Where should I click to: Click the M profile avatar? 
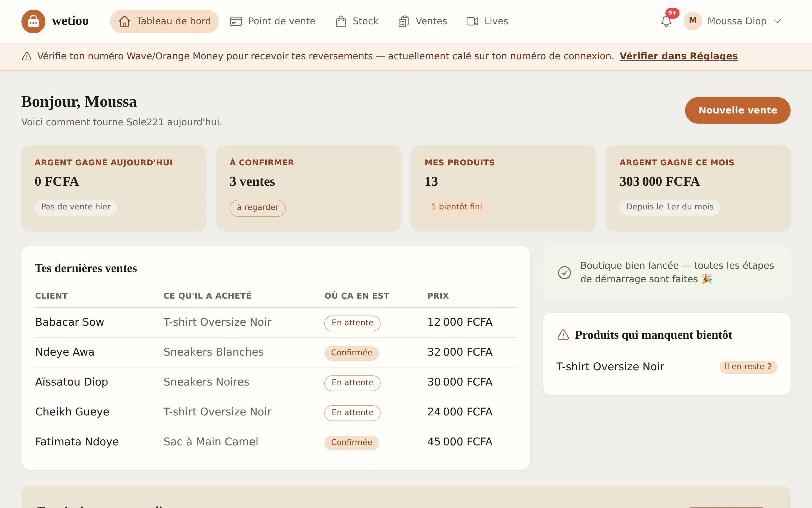coord(692,21)
